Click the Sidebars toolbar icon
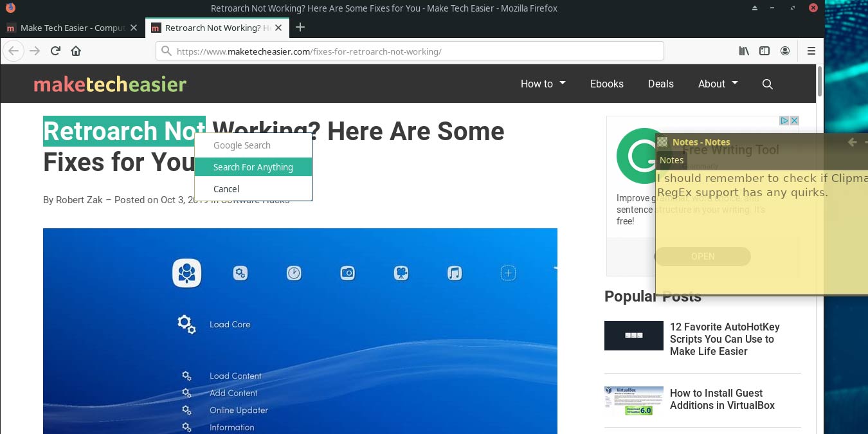Screen dimensions: 868x434 tap(764, 51)
